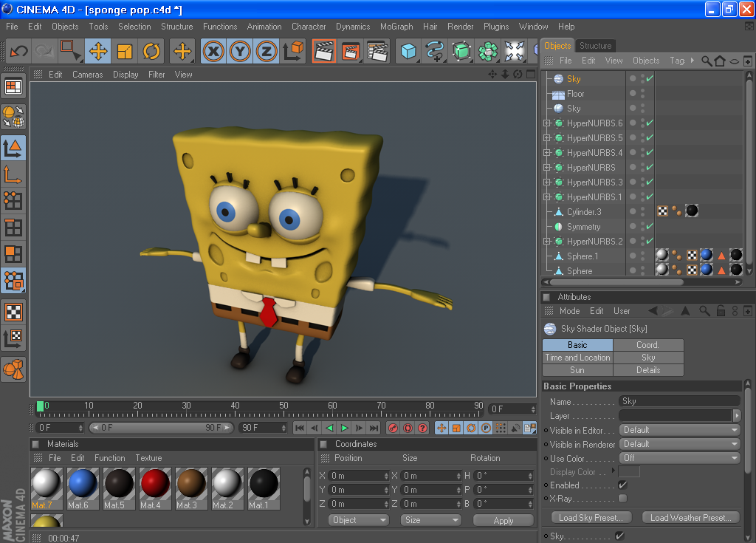Click Load Weather Preset button

(x=690, y=517)
